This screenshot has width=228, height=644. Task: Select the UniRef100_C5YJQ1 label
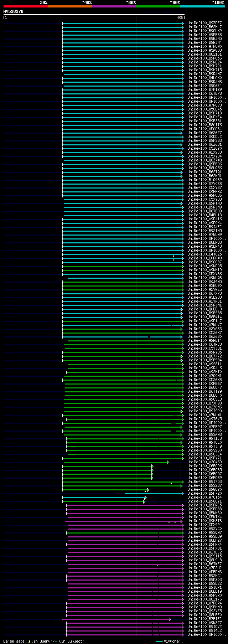pyautogui.click(x=204, y=348)
